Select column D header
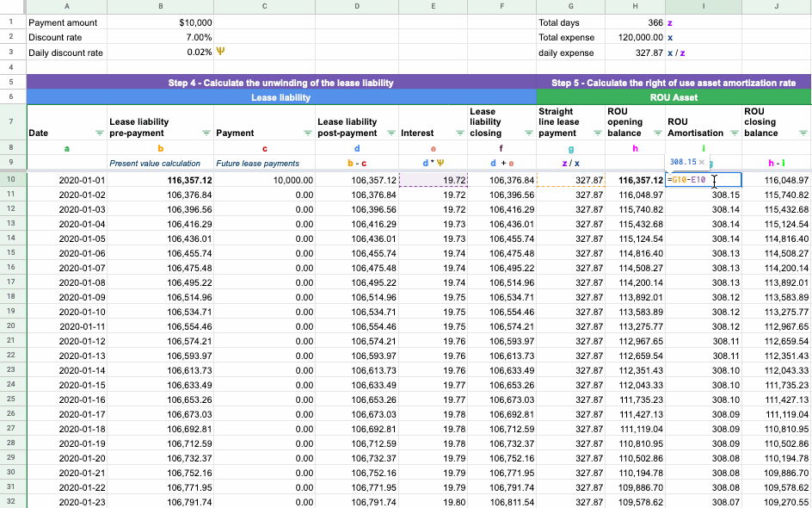The height and width of the screenshot is (508, 812). [357, 7]
